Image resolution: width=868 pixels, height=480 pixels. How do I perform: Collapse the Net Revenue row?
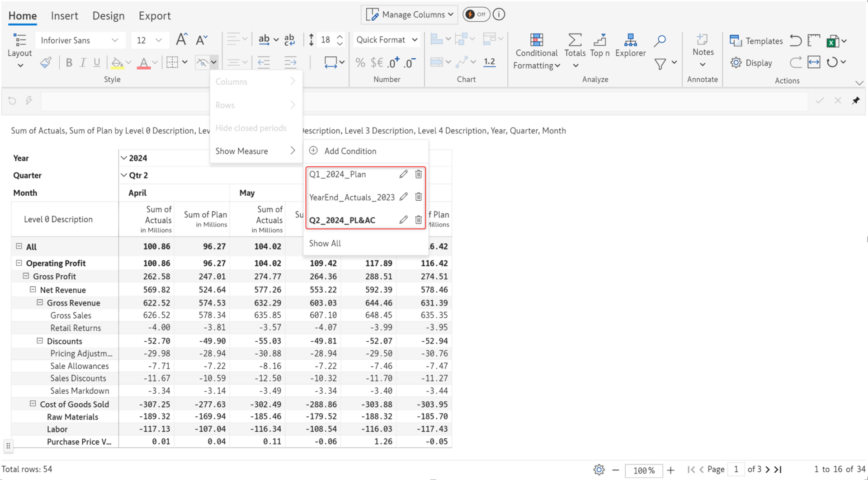tap(33, 289)
